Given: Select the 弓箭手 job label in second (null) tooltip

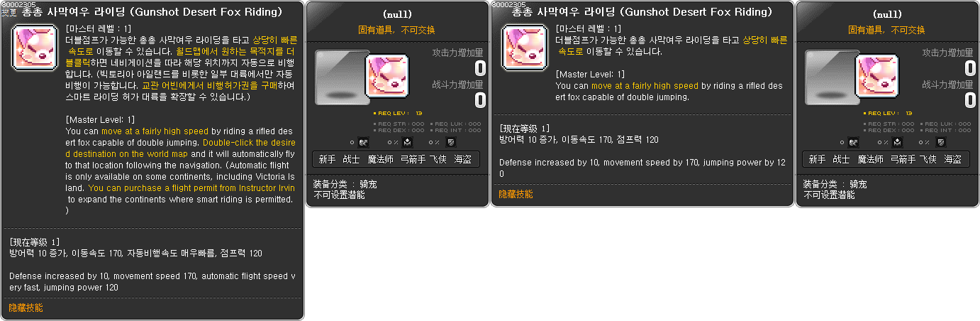Looking at the screenshot, I should [x=903, y=160].
